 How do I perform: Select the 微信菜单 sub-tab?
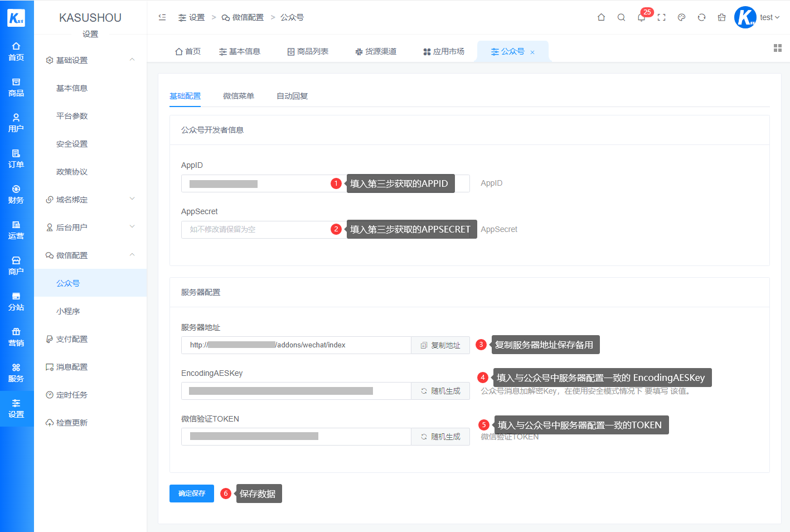coord(239,96)
